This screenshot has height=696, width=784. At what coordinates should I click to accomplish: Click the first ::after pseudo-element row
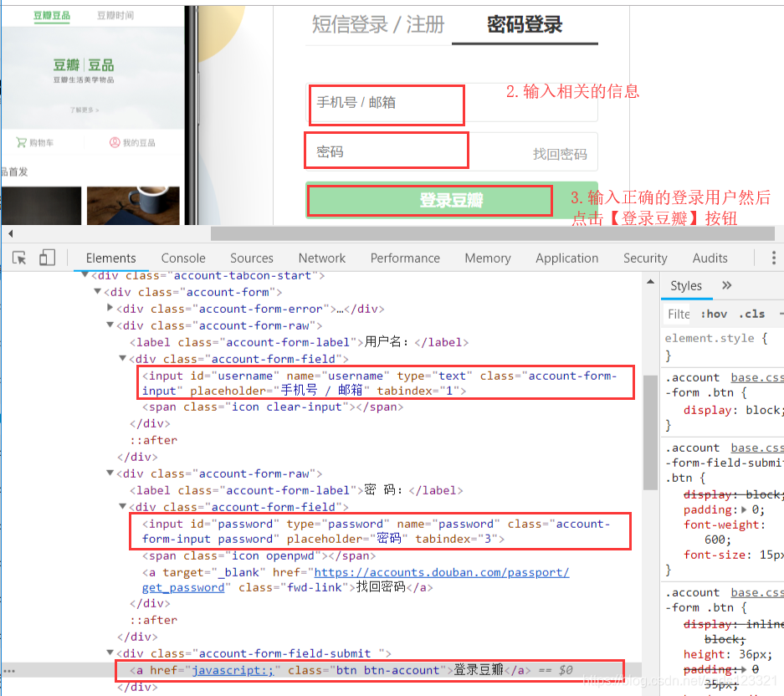(153, 440)
